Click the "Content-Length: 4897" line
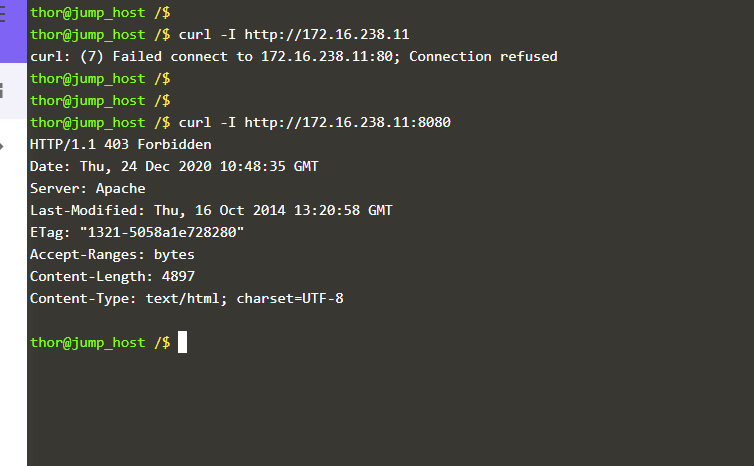Image resolution: width=754 pixels, height=466 pixels. [x=112, y=276]
